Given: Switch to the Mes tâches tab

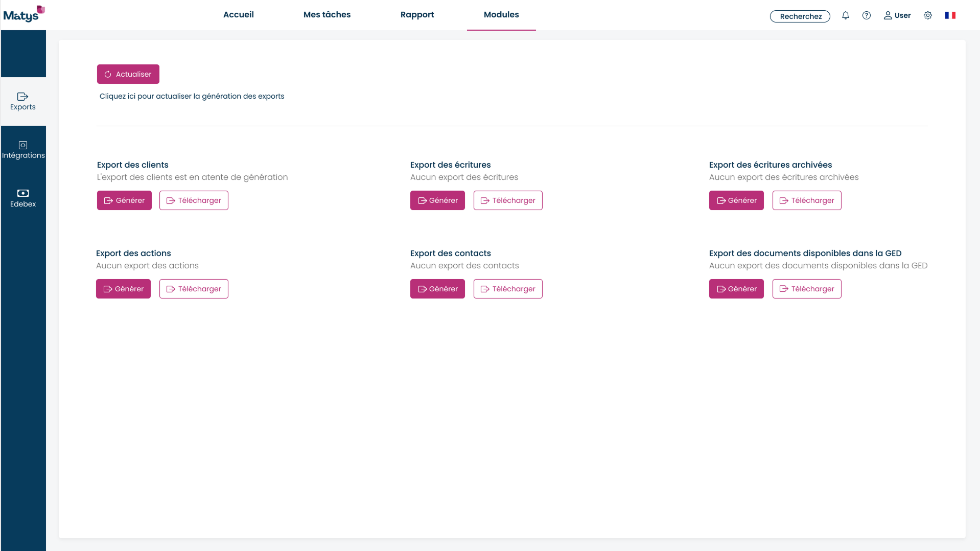Looking at the screenshot, I should 326,15.
